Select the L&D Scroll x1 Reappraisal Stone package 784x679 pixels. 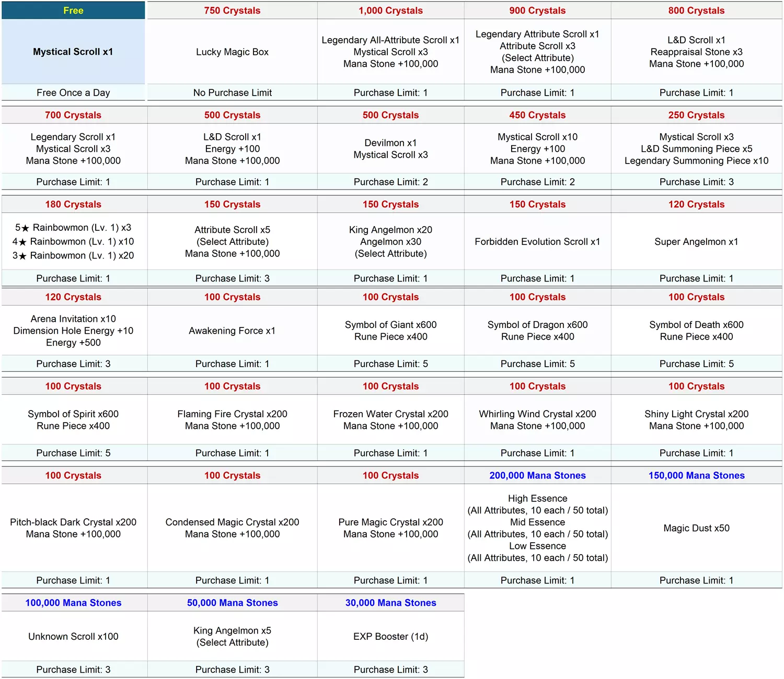[x=696, y=52]
